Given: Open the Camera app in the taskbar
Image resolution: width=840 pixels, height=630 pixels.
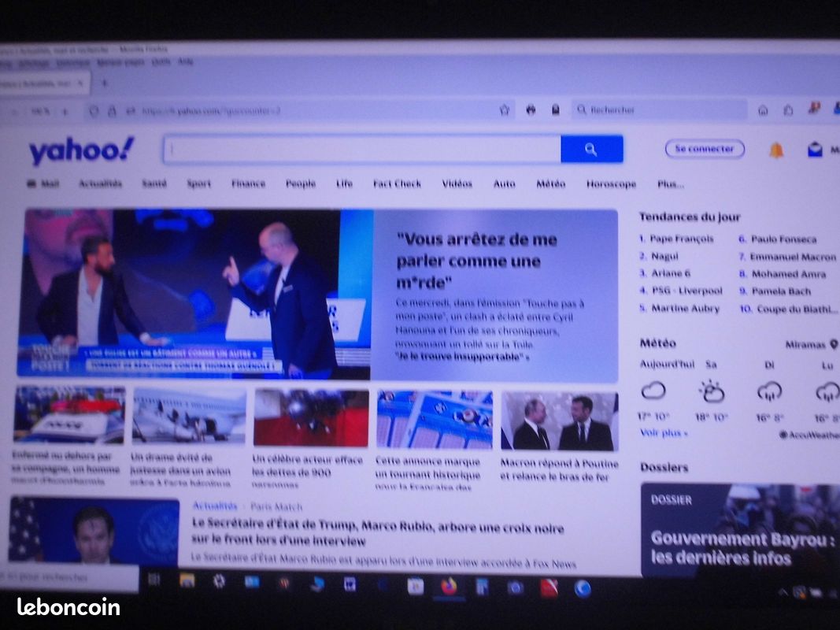Looking at the screenshot, I should [516, 588].
